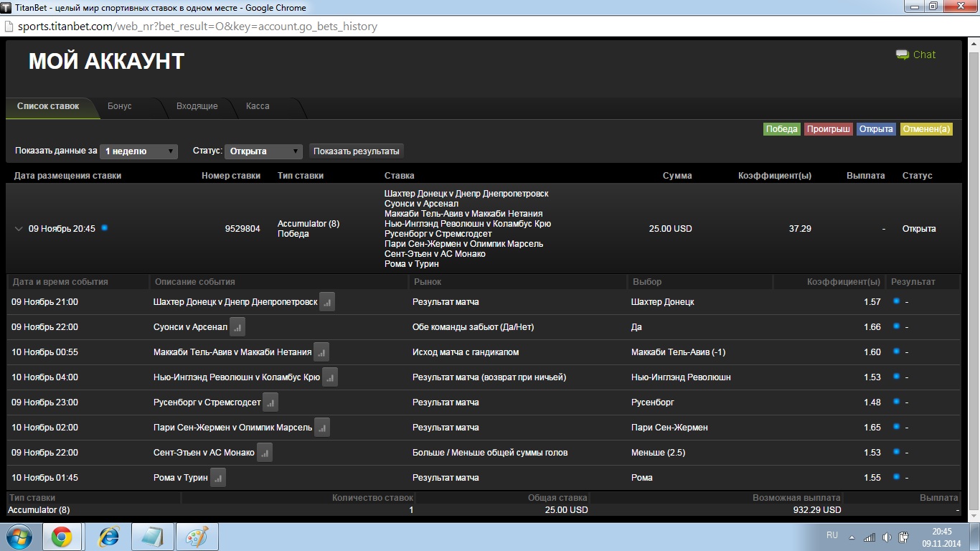Launch Internet Explorer from the taskbar
This screenshot has width=980, height=551.
coord(109,537)
